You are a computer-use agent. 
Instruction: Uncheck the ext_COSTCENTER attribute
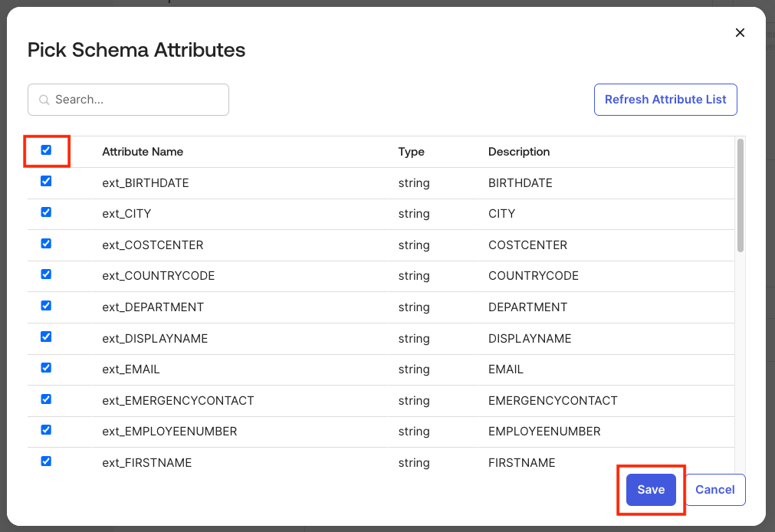[x=46, y=243]
